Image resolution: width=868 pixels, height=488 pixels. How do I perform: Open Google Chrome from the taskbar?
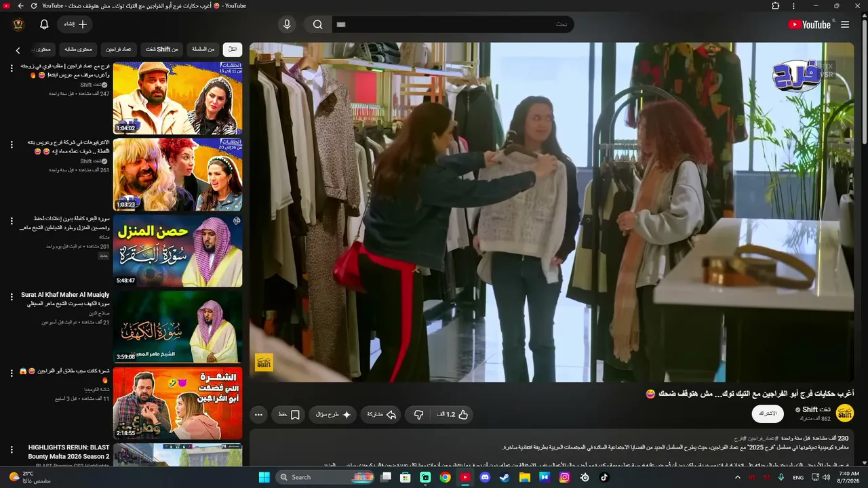[445, 477]
